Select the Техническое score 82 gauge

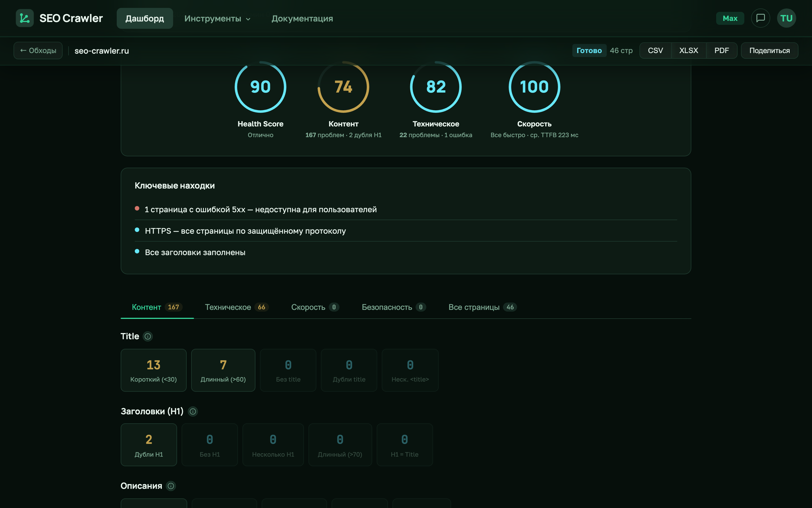pyautogui.click(x=436, y=87)
